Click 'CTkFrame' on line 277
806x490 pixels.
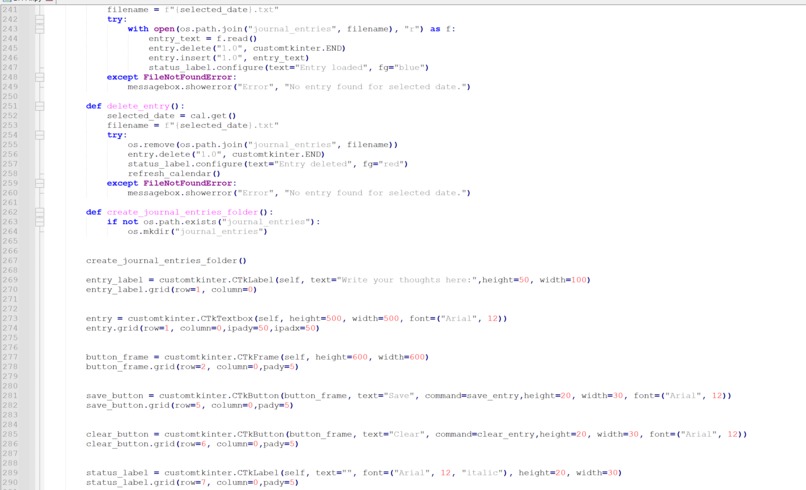[258, 357]
